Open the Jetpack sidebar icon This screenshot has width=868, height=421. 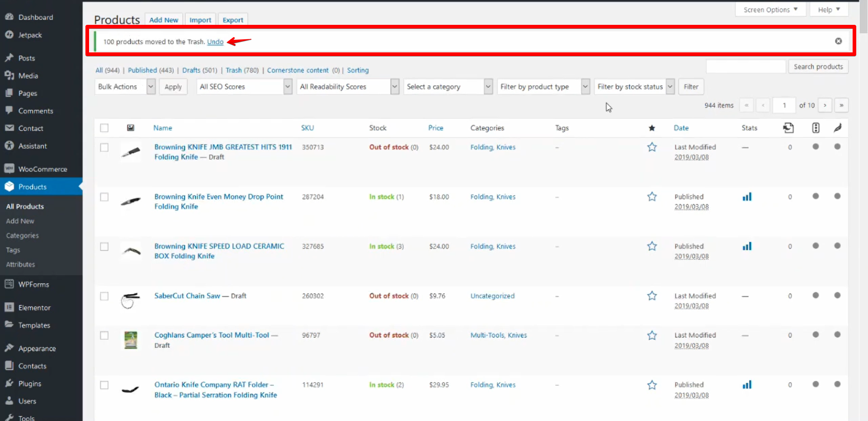(9, 35)
